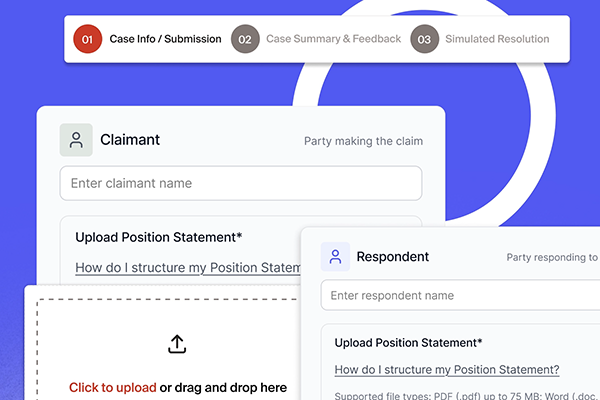Open the Case Info / Submission step

[x=165, y=40]
